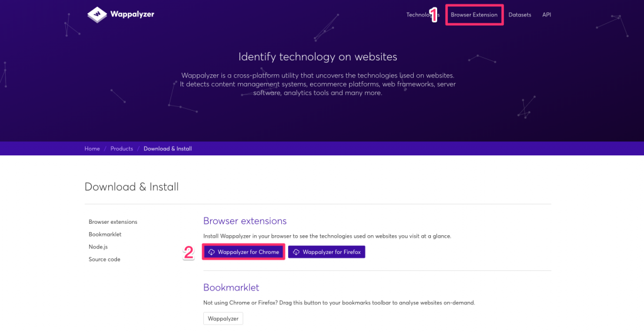The width and height of the screenshot is (644, 332).
Task: Download Wappalyzer for Firefox
Action: pos(326,252)
